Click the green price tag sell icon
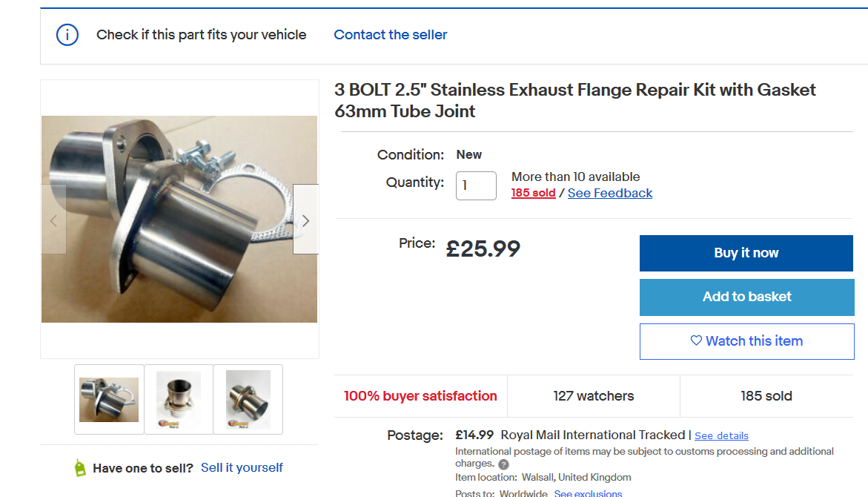This screenshot has height=497, width=868. tap(80, 467)
